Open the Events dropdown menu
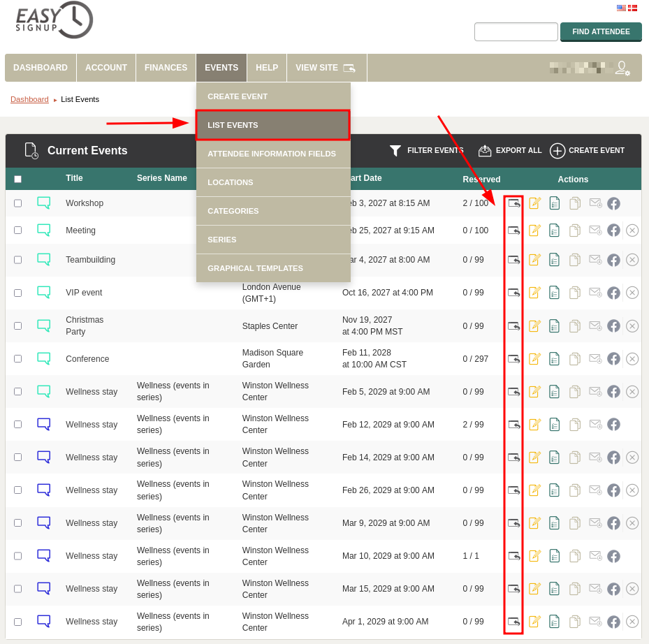Viewport: 649px width, 644px height. point(221,68)
